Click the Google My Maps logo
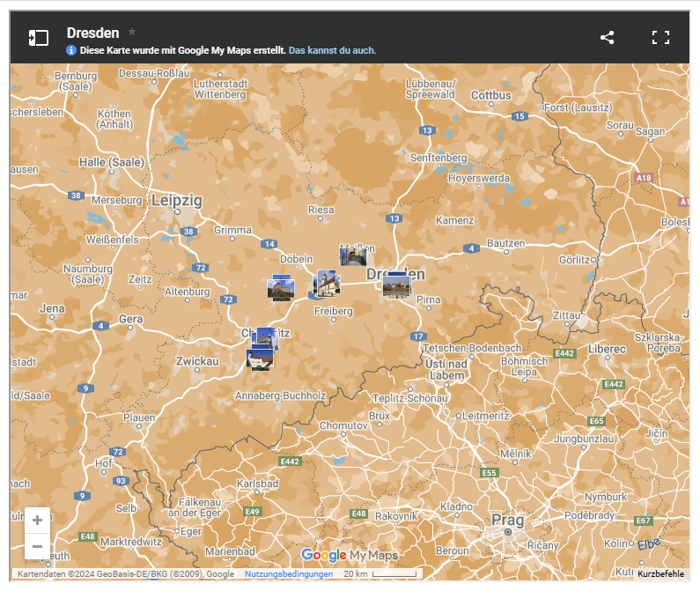This screenshot has height=591, width=700. (350, 555)
